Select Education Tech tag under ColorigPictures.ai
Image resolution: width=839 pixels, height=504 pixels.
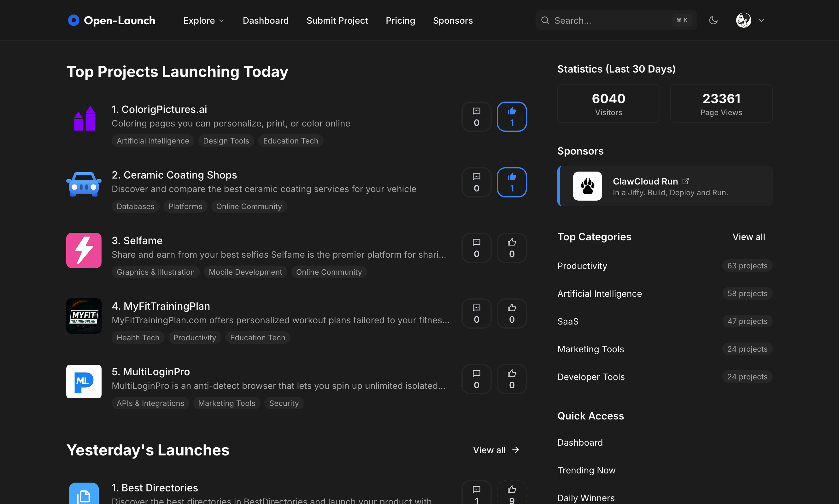point(290,141)
